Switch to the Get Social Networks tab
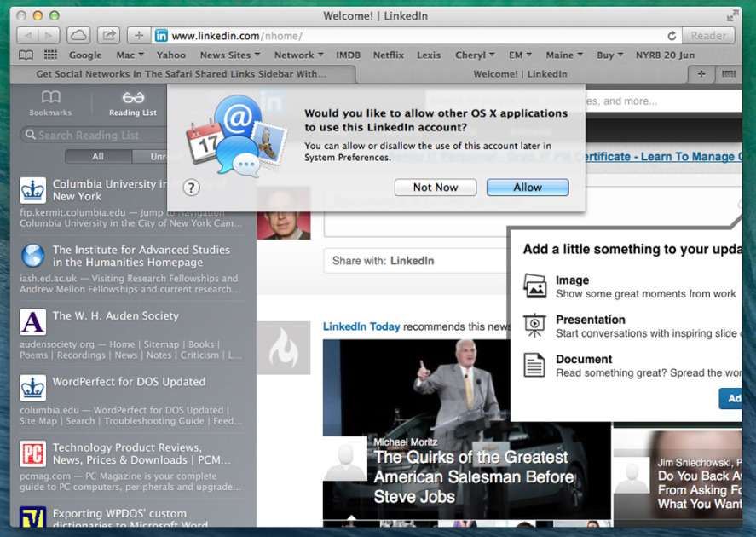The width and height of the screenshot is (756, 537). point(181,74)
